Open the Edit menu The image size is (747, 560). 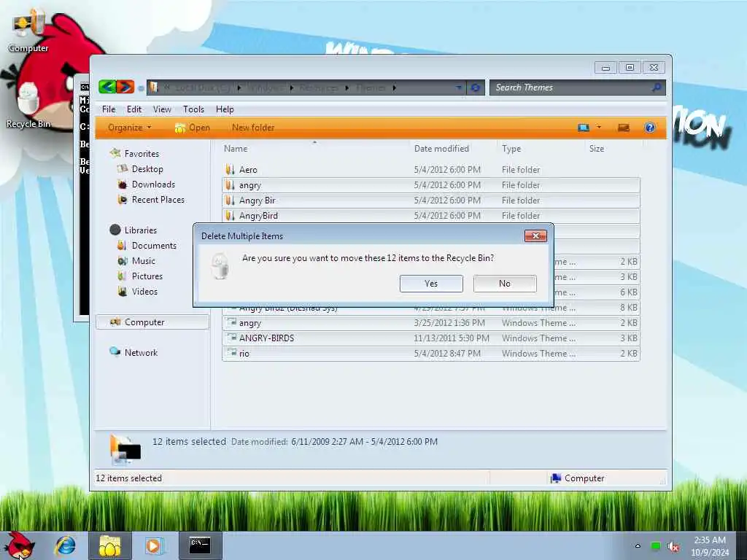[134, 109]
